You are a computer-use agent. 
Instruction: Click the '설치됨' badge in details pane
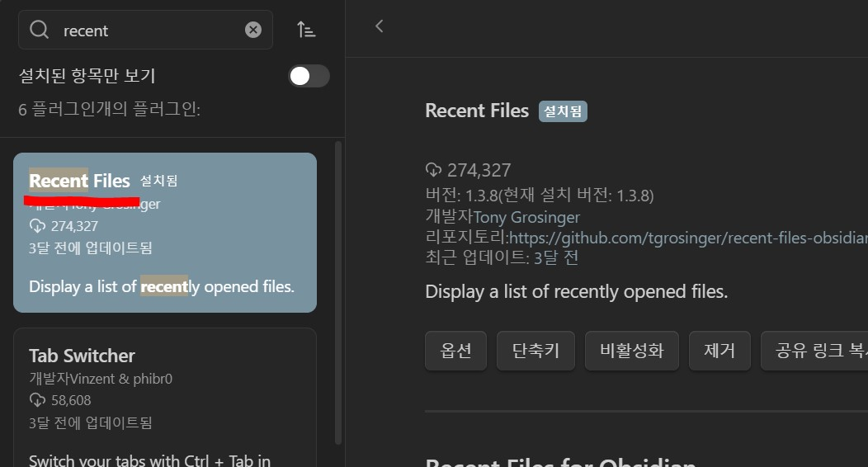click(563, 111)
